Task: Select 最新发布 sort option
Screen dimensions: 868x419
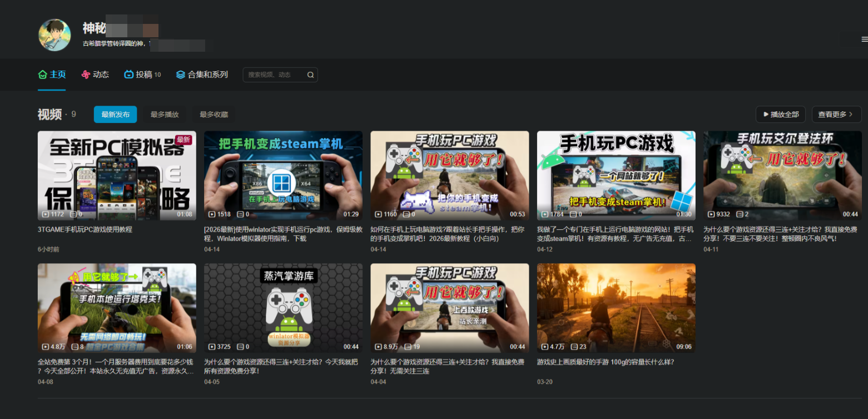Action: click(115, 115)
